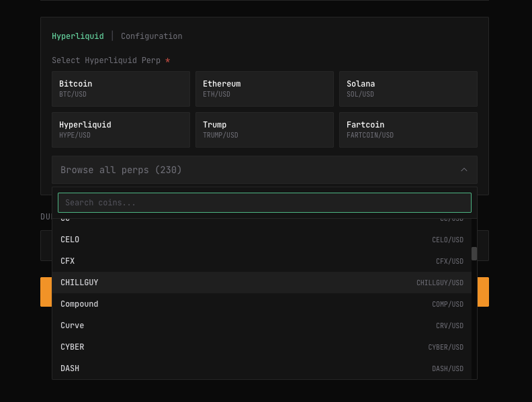Viewport: 532px width, 402px height.
Task: Select the Ethereum ETH/USD perp card
Action: (x=265, y=89)
